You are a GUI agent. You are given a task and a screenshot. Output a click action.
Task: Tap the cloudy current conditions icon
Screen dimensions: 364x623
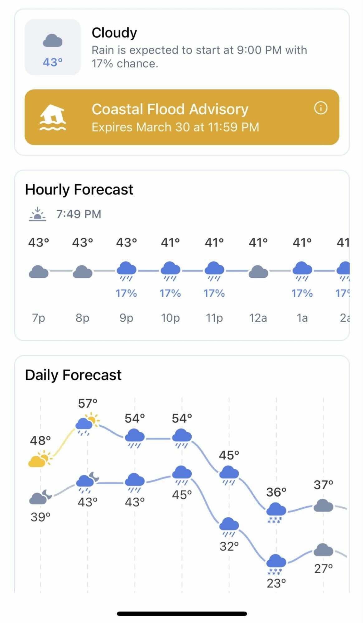[x=52, y=41]
